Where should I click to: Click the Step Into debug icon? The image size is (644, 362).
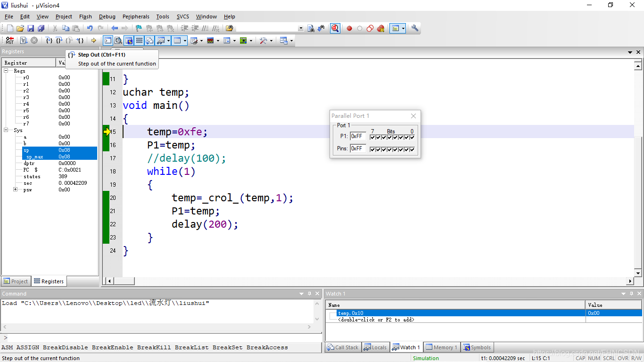point(49,41)
